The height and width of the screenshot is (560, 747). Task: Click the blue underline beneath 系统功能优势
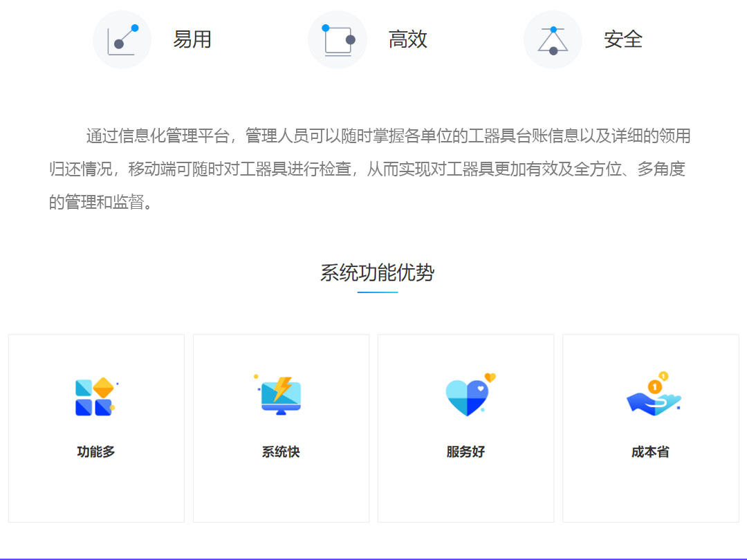[x=378, y=292]
